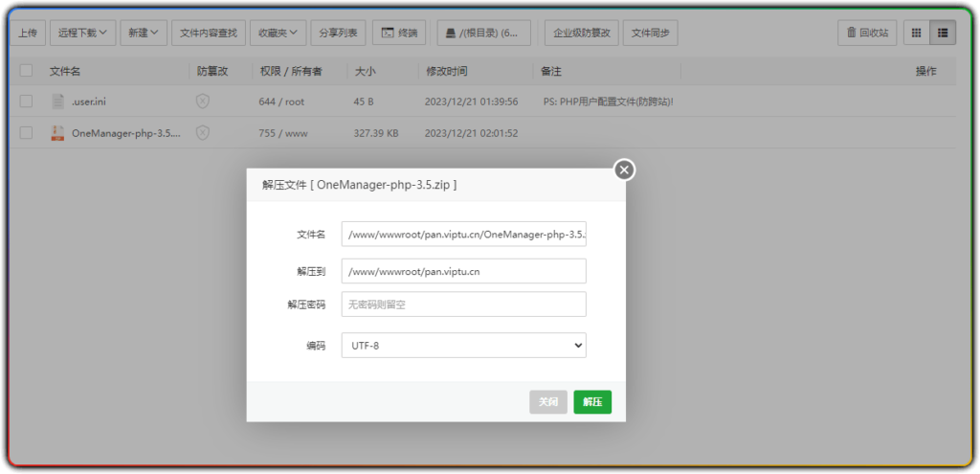The image size is (980, 474).
Task: Click the .user.ini file name
Action: [89, 102]
